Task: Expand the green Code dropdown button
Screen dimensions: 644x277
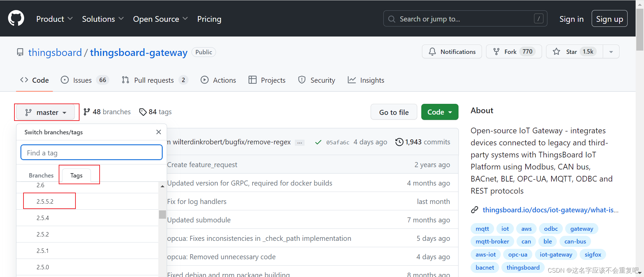Action: pos(439,112)
